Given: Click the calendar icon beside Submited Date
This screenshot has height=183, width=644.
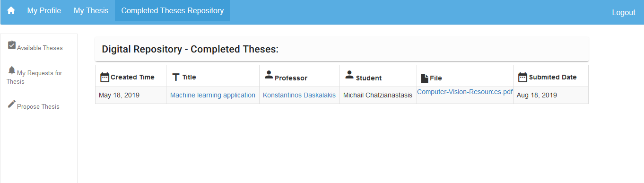Looking at the screenshot, I should [522, 77].
